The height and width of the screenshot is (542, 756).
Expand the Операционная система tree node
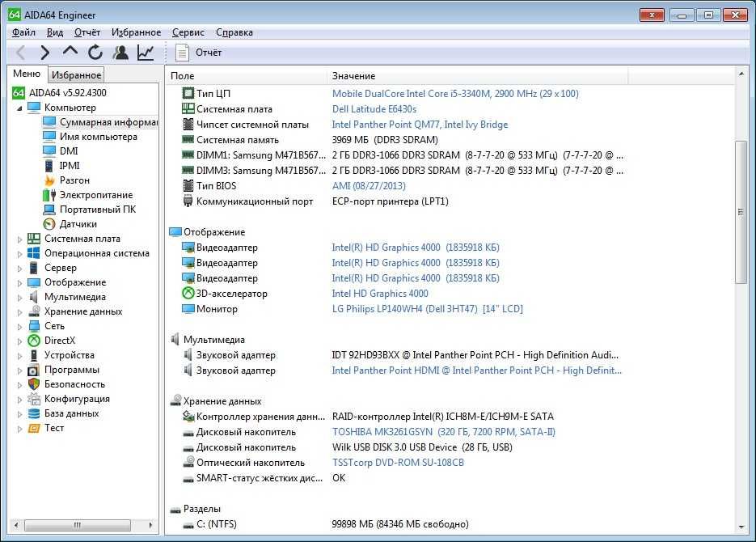point(19,254)
